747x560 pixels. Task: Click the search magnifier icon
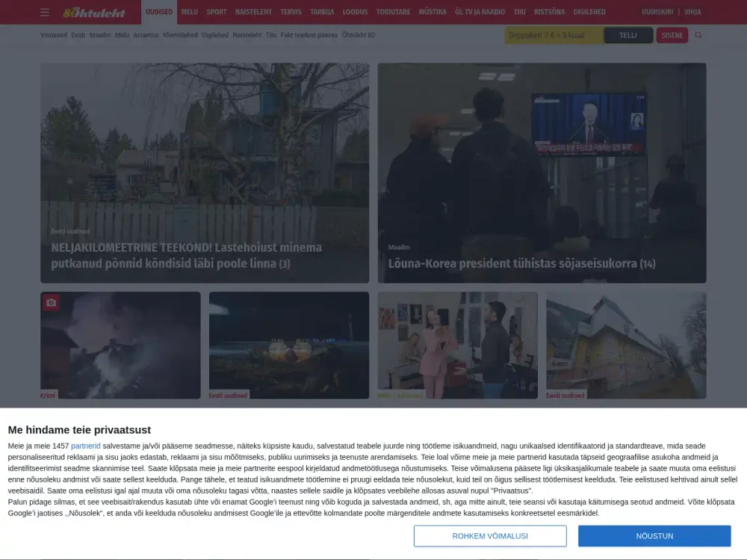coord(698,34)
